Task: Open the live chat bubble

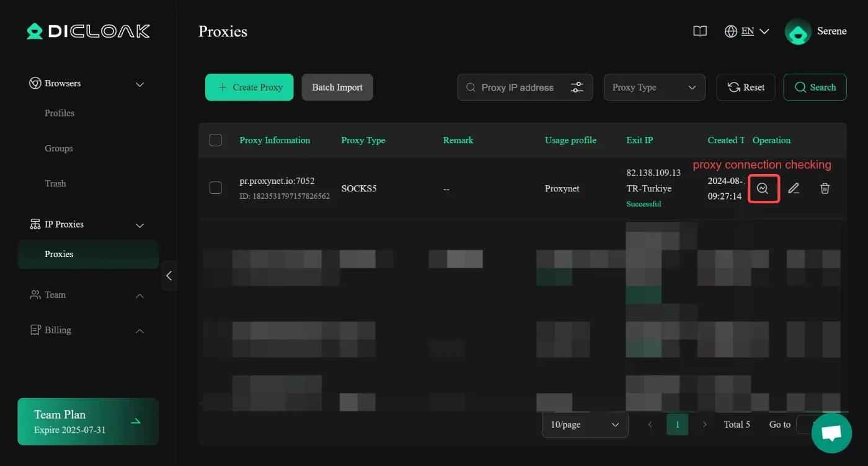Action: pyautogui.click(x=831, y=433)
